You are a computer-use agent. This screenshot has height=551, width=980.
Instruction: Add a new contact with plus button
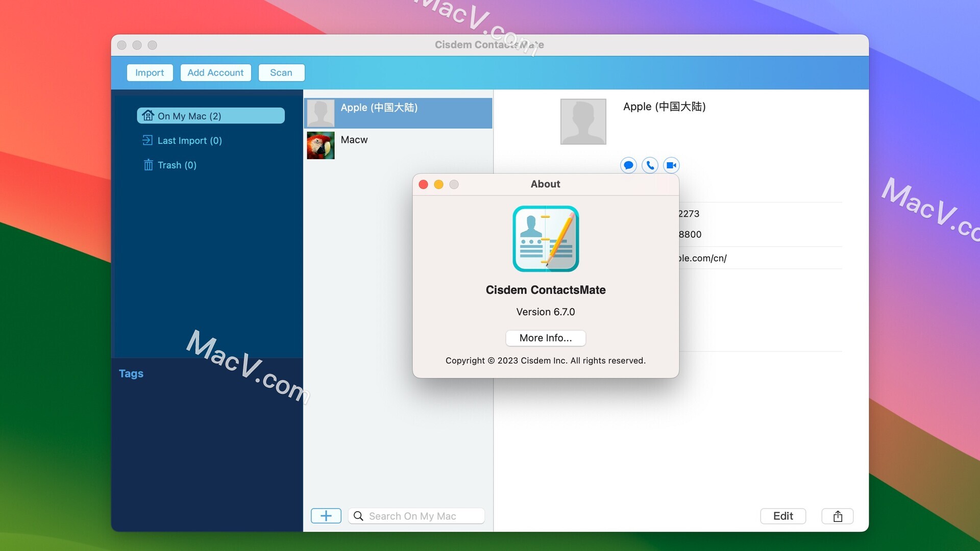coord(326,516)
